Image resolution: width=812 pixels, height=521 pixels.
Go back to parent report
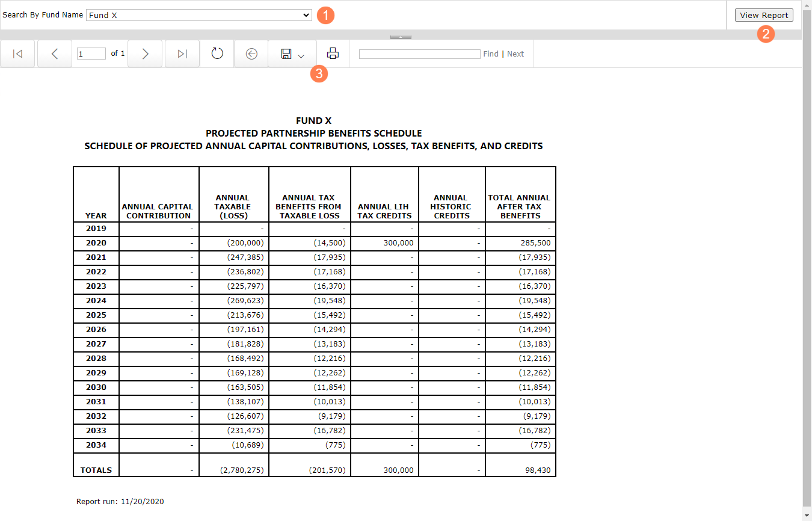[x=251, y=54]
